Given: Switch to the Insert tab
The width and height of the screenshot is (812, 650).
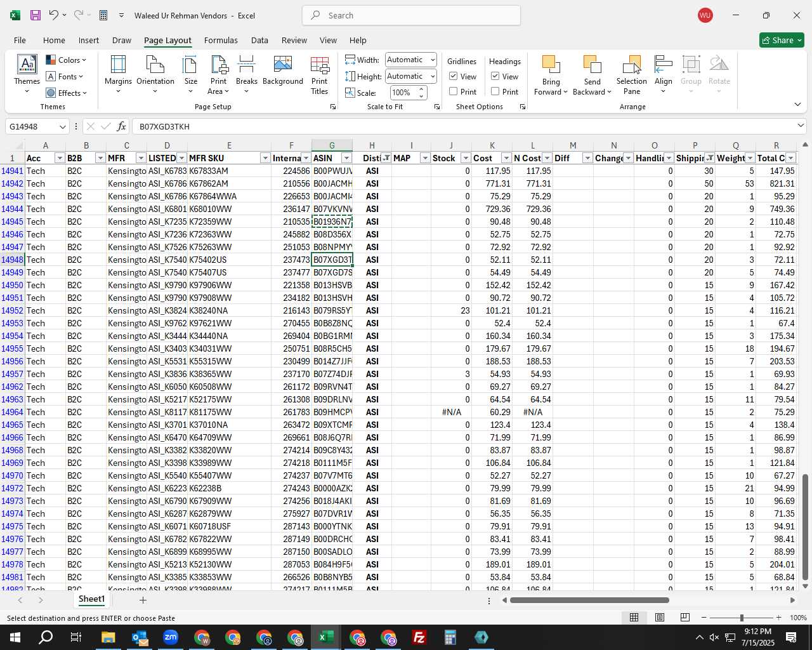Looking at the screenshot, I should point(89,40).
